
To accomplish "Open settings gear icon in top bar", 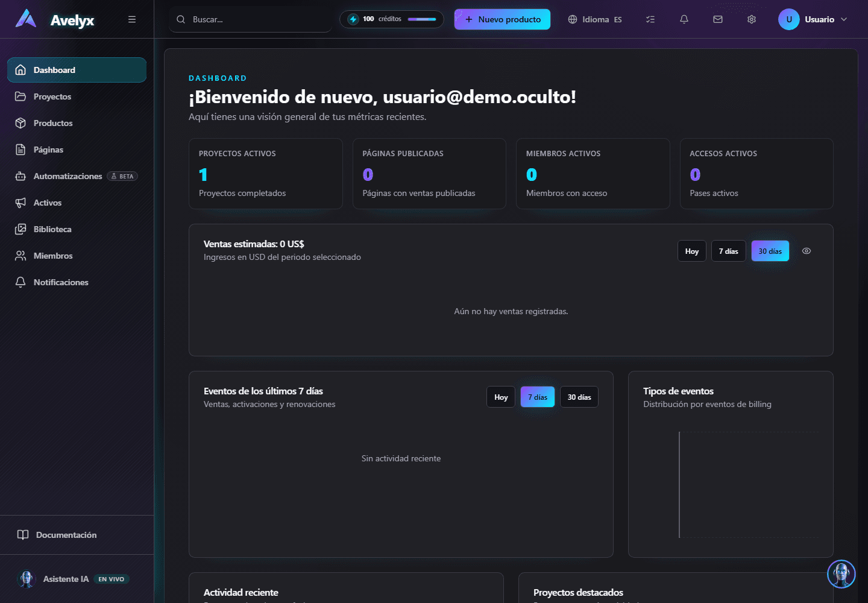I will pos(752,19).
